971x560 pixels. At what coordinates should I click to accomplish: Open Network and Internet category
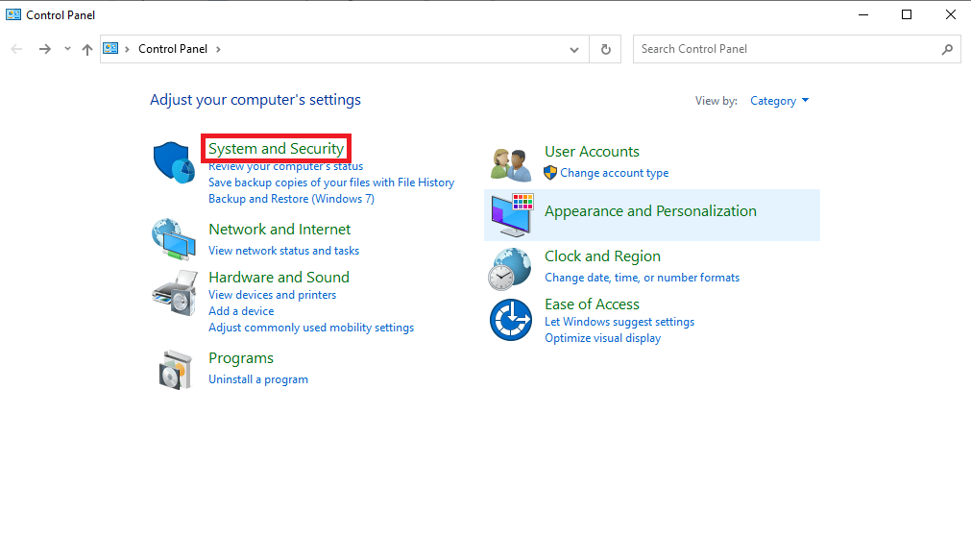click(x=279, y=230)
